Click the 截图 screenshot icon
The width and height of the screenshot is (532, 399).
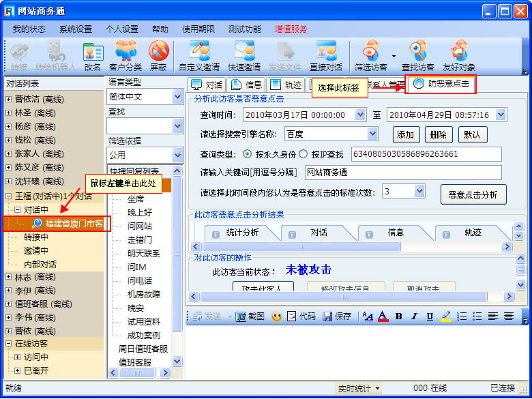250,316
